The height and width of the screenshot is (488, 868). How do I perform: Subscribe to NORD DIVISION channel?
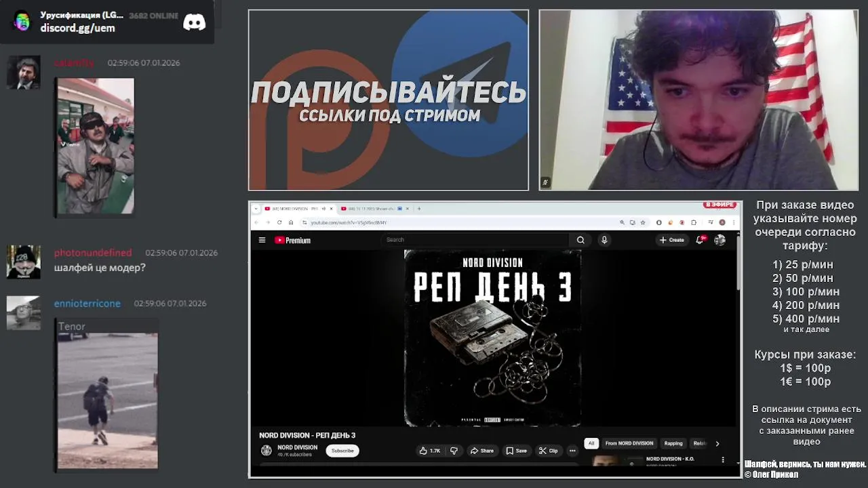(342, 451)
